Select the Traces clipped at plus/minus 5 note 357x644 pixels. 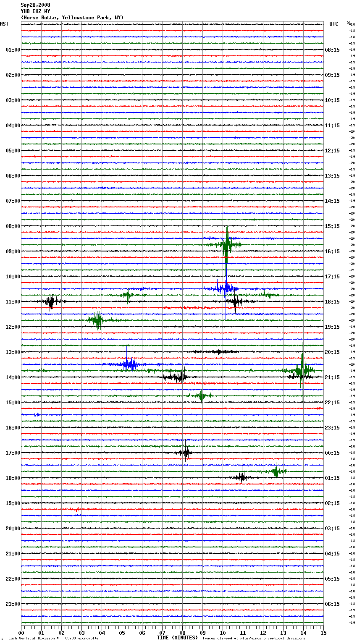click(x=254, y=638)
